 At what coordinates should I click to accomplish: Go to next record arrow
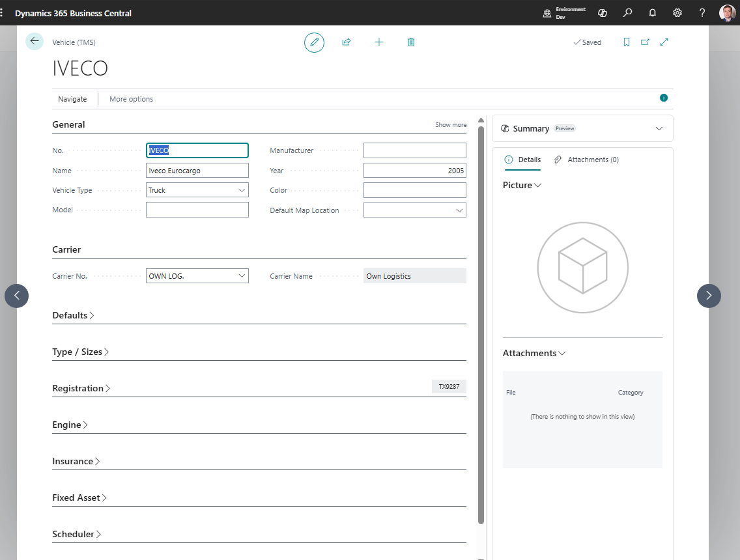[x=709, y=296]
